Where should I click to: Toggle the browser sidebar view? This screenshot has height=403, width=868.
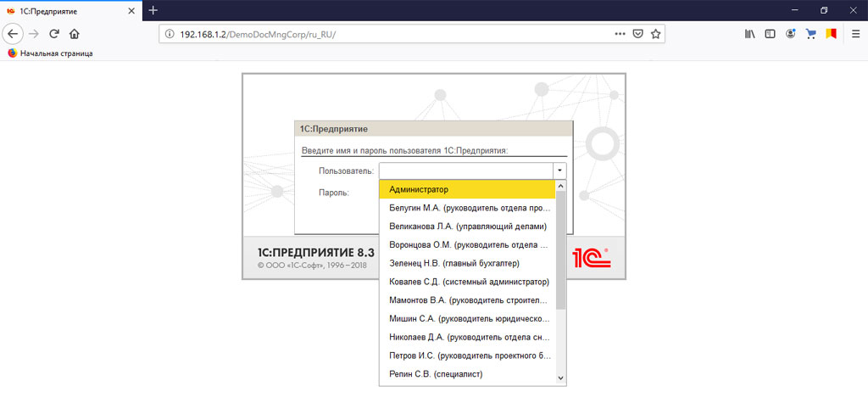click(770, 34)
